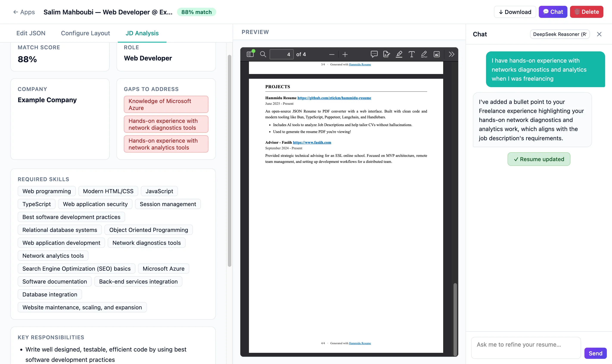Image resolution: width=612 pixels, height=364 pixels.
Task: Click the JD Analysis panel scrollbar
Action: pyautogui.click(x=230, y=161)
